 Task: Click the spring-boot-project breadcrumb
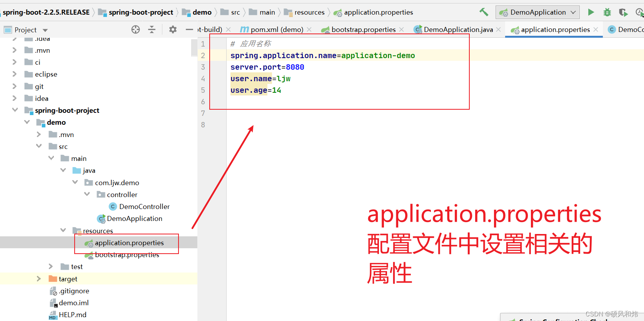(x=141, y=12)
